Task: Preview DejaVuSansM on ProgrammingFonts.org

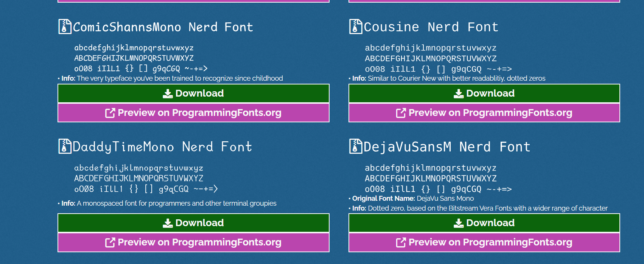Action: [x=484, y=242]
